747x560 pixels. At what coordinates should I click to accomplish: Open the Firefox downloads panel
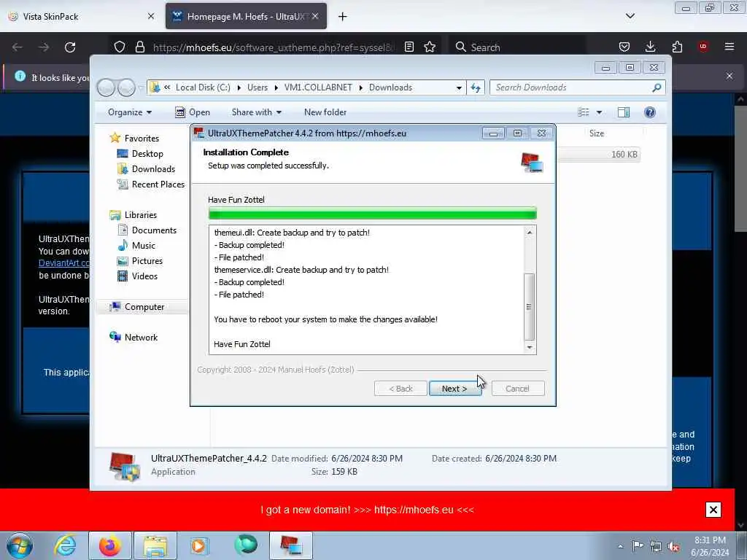(650, 47)
